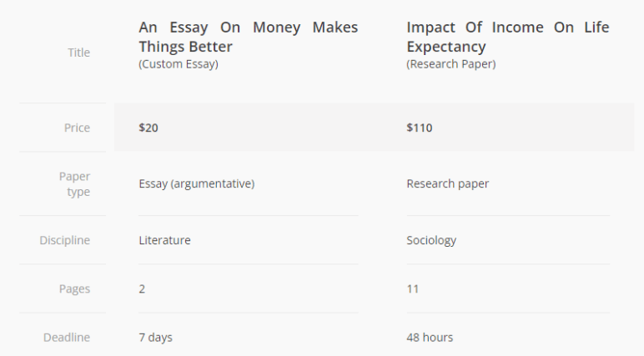Select the '(Custom Essay)' subtitle text

pos(179,64)
